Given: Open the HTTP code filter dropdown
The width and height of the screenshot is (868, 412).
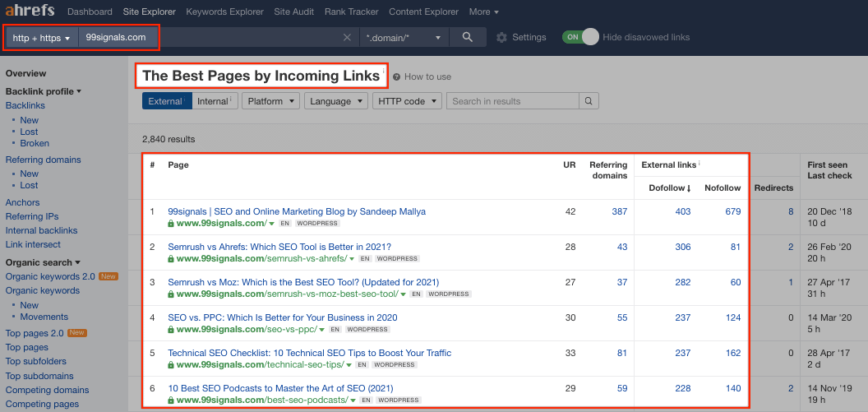Looking at the screenshot, I should click(407, 101).
